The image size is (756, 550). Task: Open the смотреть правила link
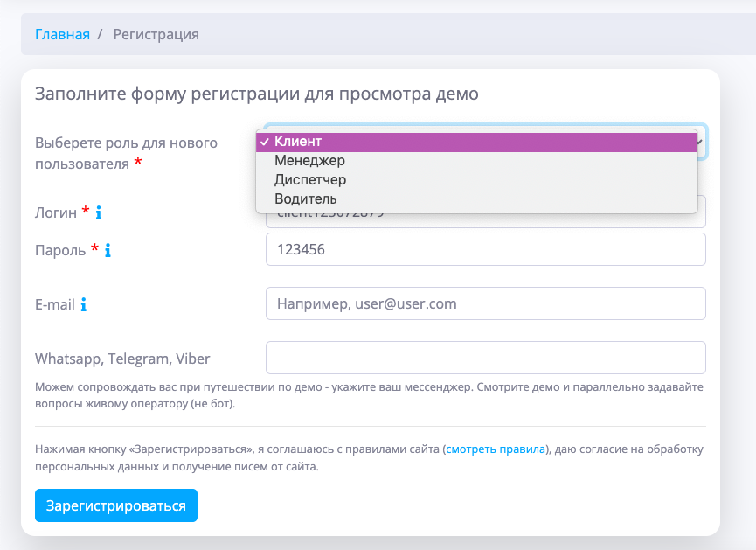496,449
